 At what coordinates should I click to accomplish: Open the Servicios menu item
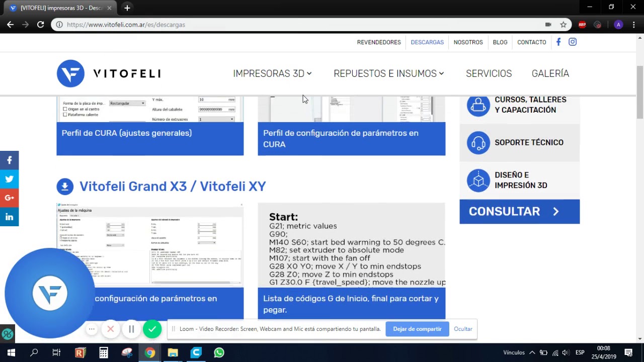tap(489, 73)
